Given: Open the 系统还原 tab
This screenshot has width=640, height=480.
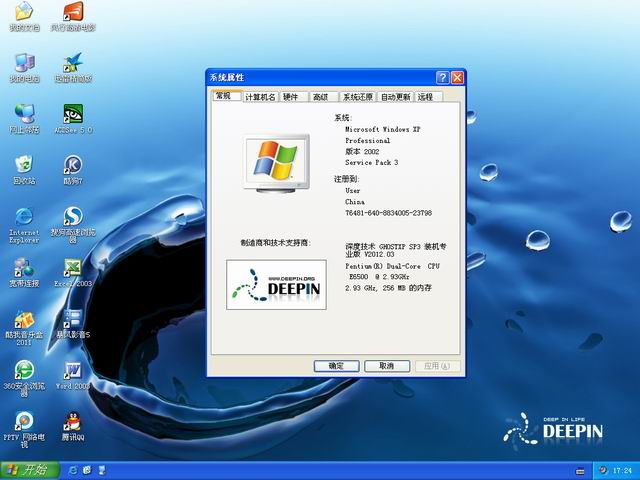Looking at the screenshot, I should (357, 97).
